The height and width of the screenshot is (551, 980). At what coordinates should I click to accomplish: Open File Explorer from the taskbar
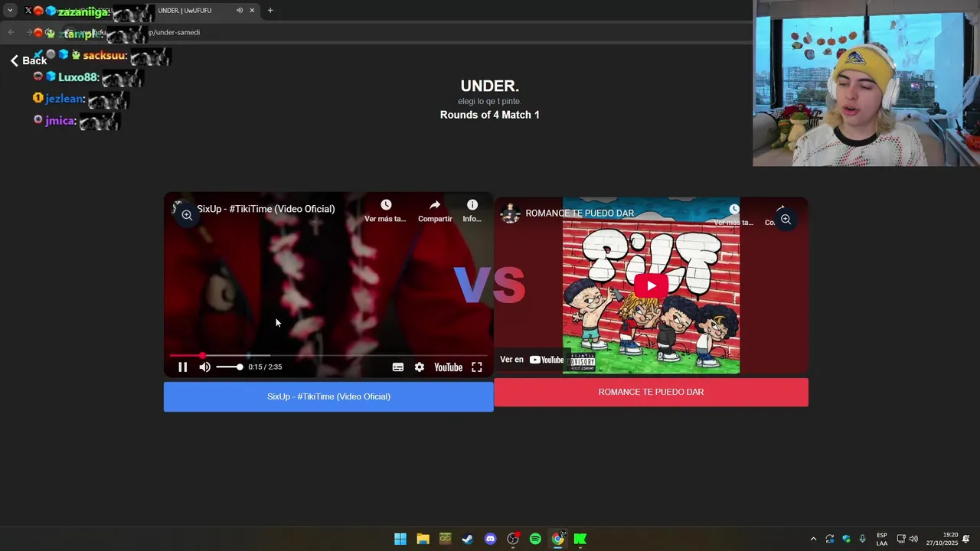423,539
